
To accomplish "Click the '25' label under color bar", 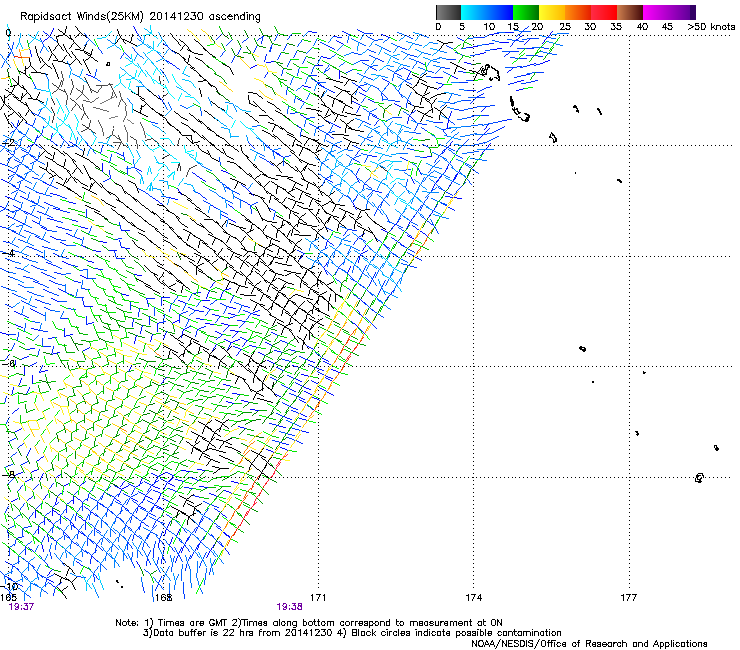I will [564, 27].
